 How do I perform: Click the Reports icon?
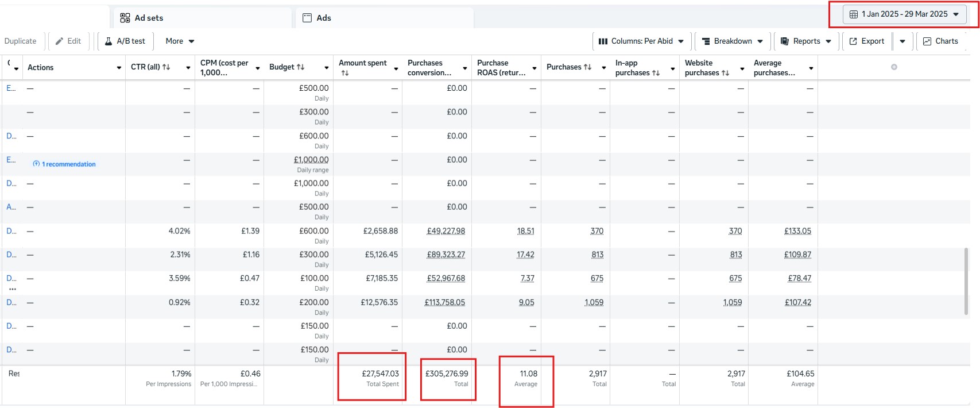pyautogui.click(x=785, y=41)
